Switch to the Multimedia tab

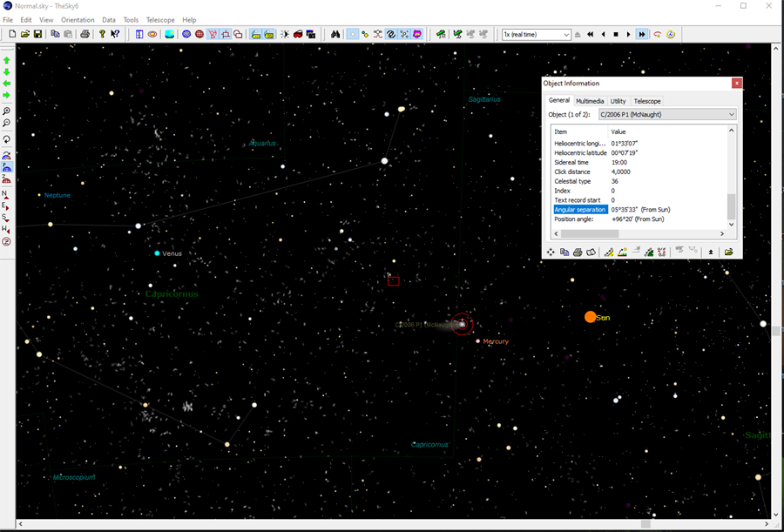(590, 101)
